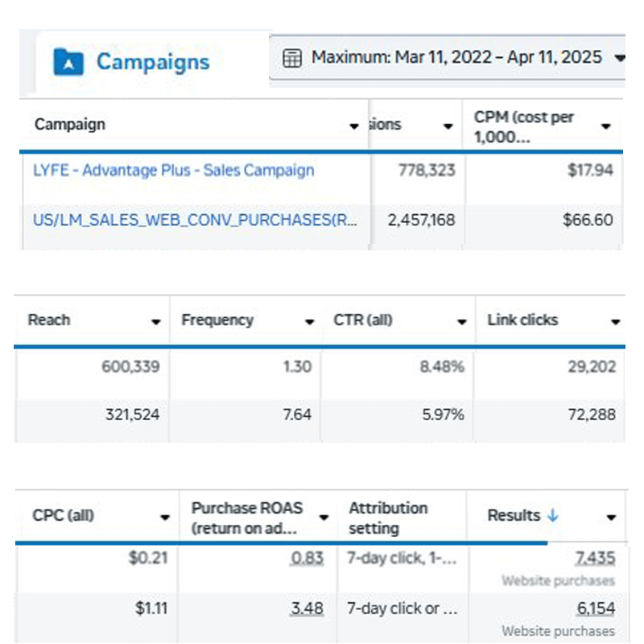Open the CPM column dropdown arrow
Image resolution: width=644 pixels, height=644 pixels.
606,126
